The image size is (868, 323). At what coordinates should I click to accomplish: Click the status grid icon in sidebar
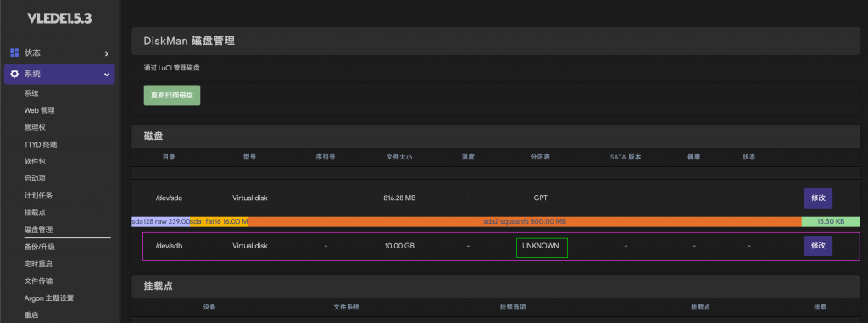click(15, 53)
